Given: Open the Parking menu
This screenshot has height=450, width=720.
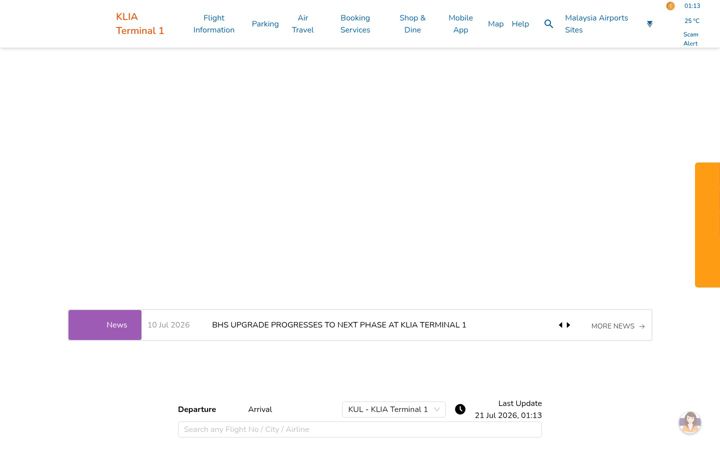Looking at the screenshot, I should point(265,24).
